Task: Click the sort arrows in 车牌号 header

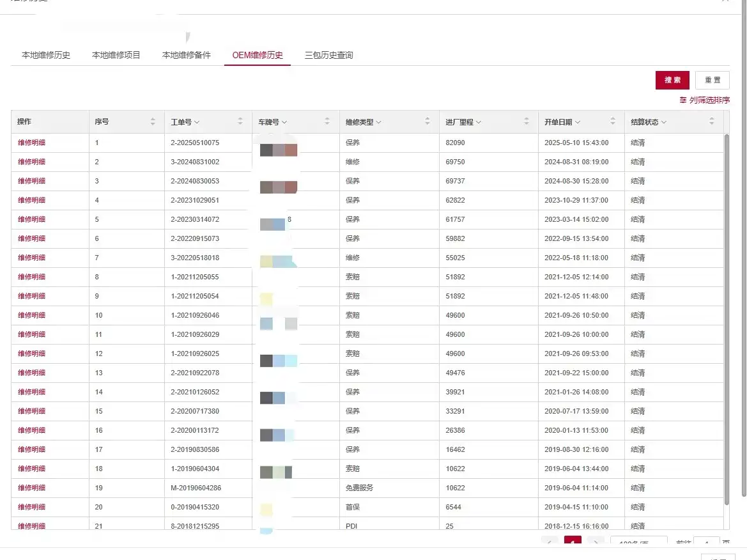Action: pos(327,121)
